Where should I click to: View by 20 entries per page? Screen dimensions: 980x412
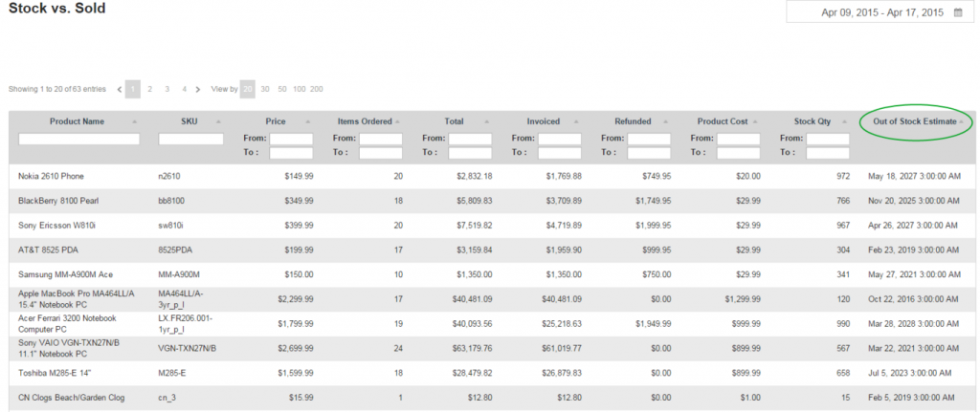click(x=248, y=89)
